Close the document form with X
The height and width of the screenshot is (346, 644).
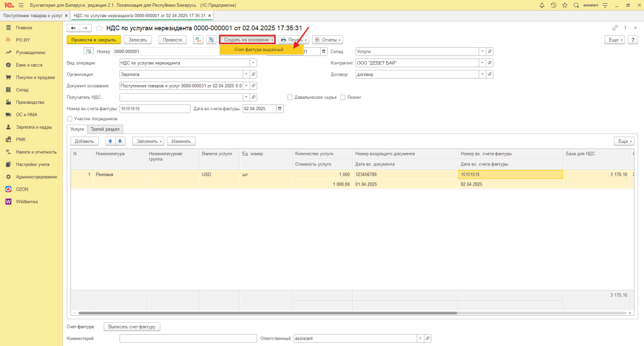coord(635,28)
